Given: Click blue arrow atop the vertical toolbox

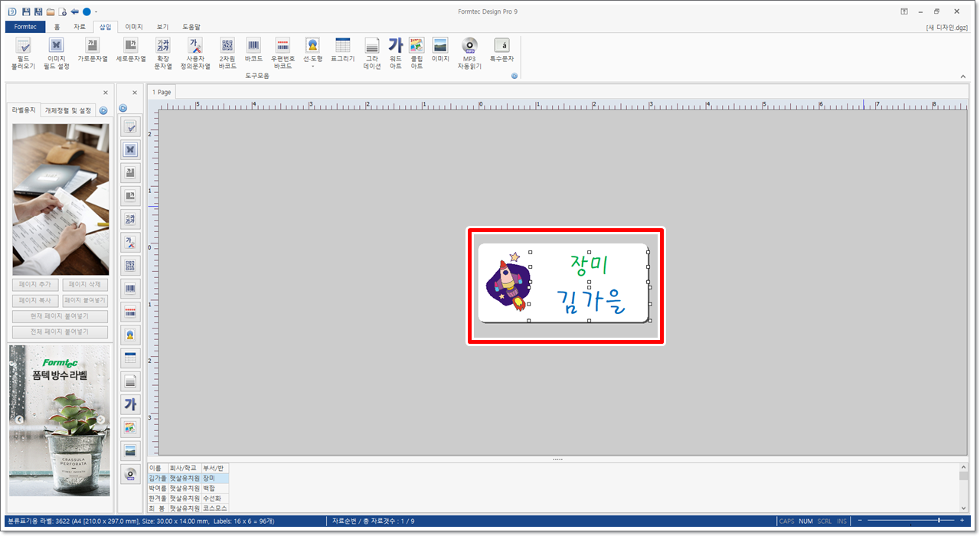Looking at the screenshot, I should point(123,109).
